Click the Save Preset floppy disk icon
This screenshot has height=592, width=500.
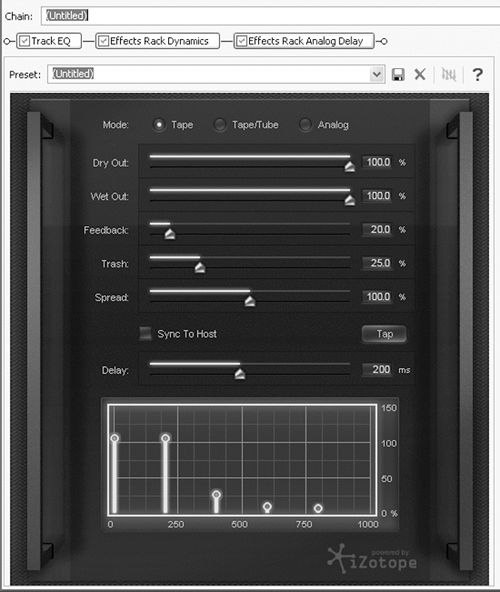tap(398, 74)
